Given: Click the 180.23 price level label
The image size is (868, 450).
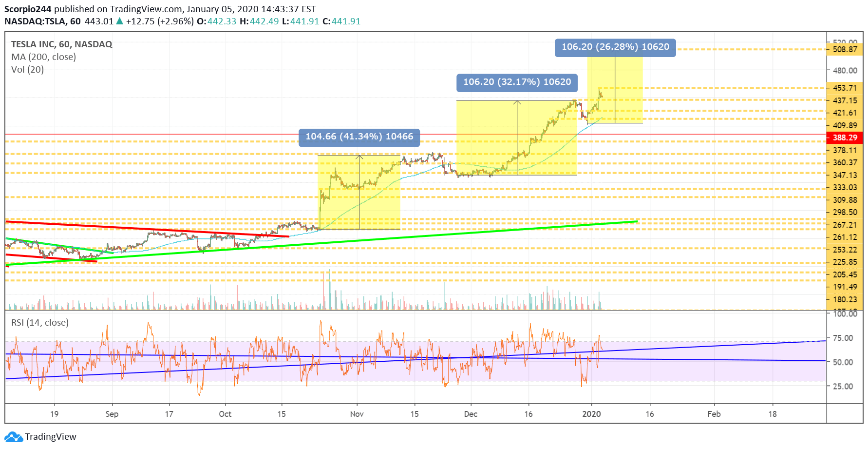Looking at the screenshot, I should point(845,299).
